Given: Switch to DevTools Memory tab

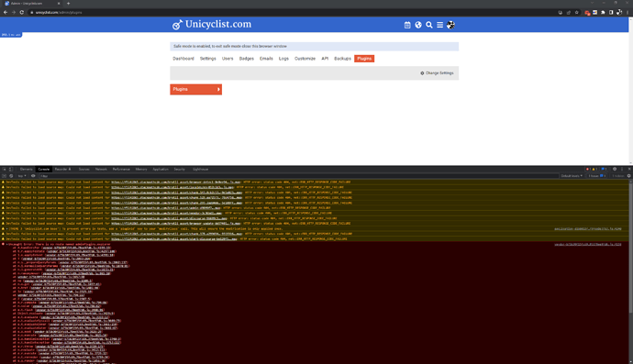Looking at the screenshot, I should (141, 170).
